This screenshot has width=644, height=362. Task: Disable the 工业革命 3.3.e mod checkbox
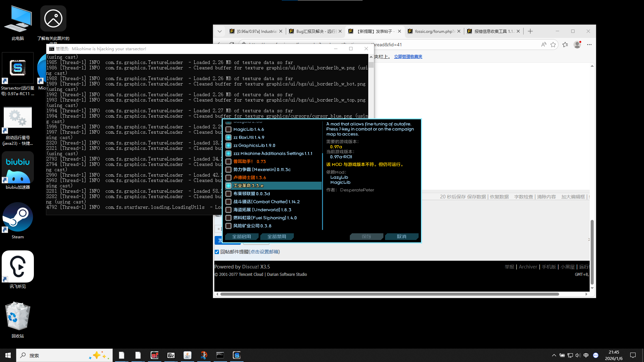point(228,186)
